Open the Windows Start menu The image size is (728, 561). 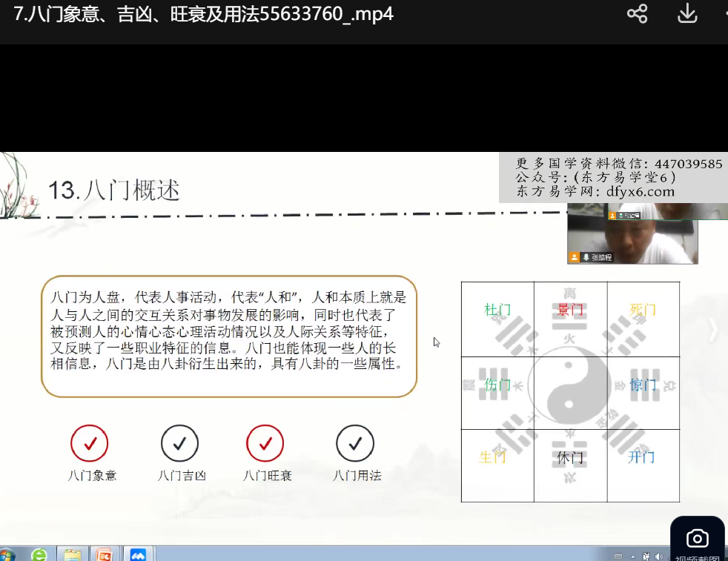click(x=7, y=554)
